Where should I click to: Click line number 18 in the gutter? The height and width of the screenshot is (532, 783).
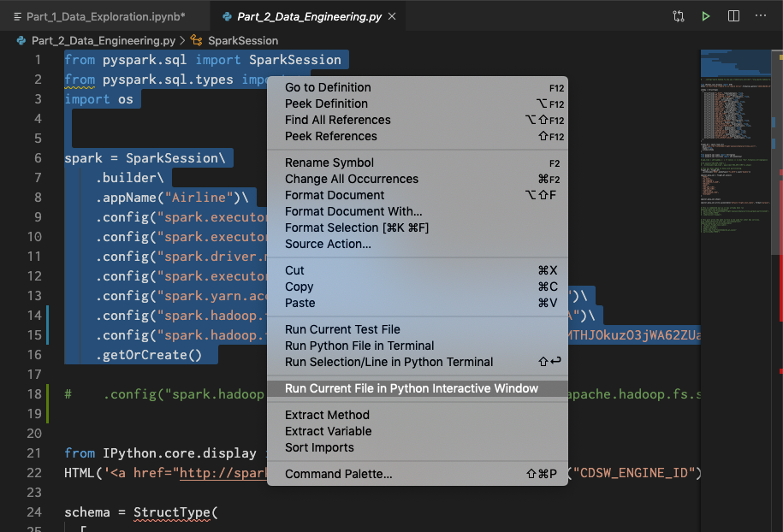pyautogui.click(x=34, y=394)
